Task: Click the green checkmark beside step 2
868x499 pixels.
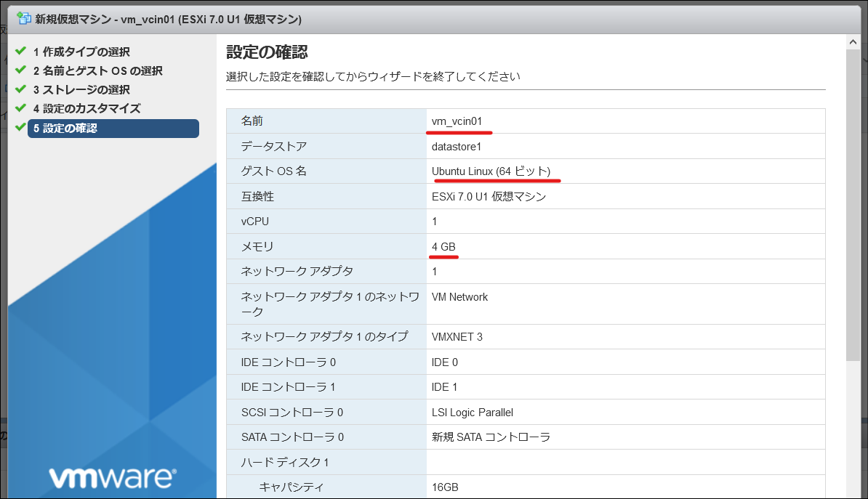Action: [20, 70]
